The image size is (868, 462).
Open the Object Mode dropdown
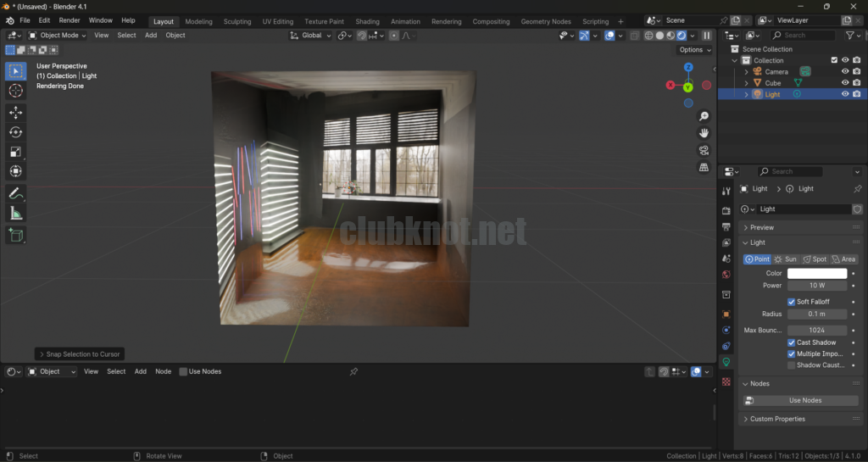58,36
